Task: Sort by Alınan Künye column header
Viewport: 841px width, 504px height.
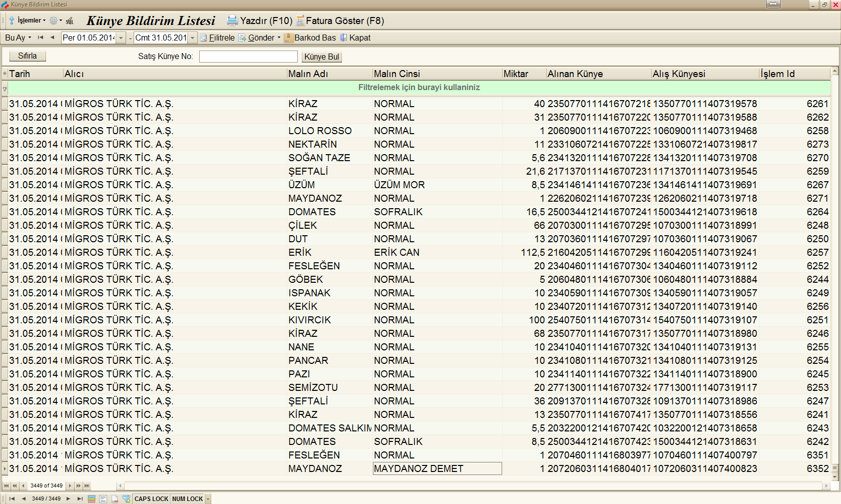Action: pyautogui.click(x=598, y=74)
